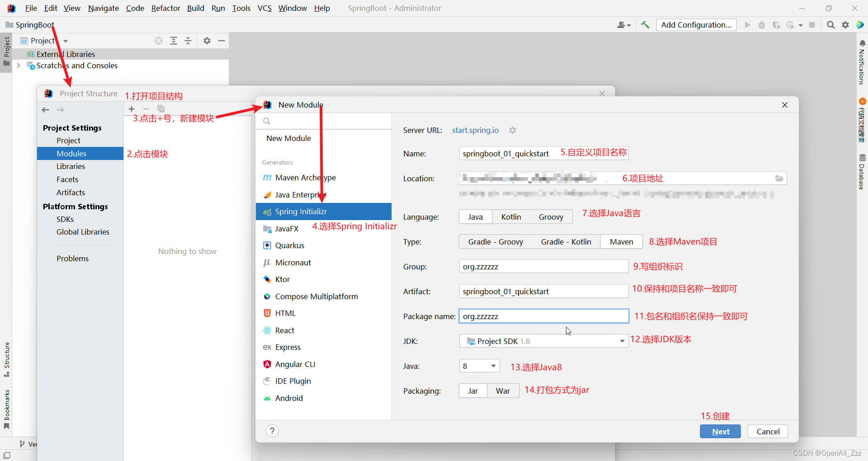Image resolution: width=868 pixels, height=461 pixels.
Task: Hide the Project panel with minus icon
Action: (222, 41)
